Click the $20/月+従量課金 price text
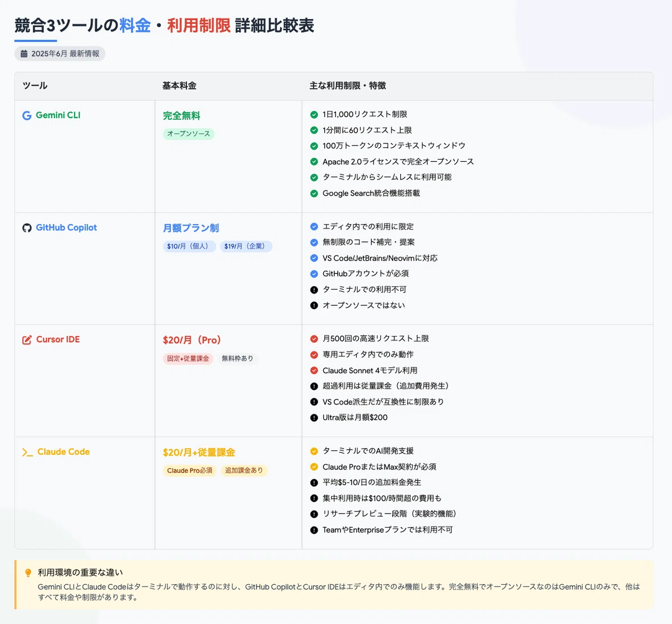This screenshot has height=624, width=672. [x=199, y=452]
